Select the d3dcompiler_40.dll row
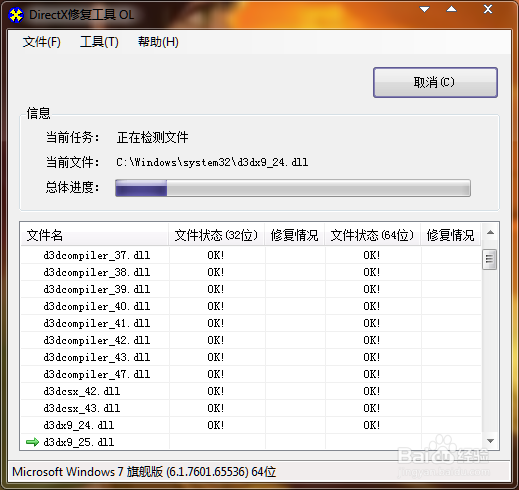Screen dimensions: 519x490 (x=251, y=306)
